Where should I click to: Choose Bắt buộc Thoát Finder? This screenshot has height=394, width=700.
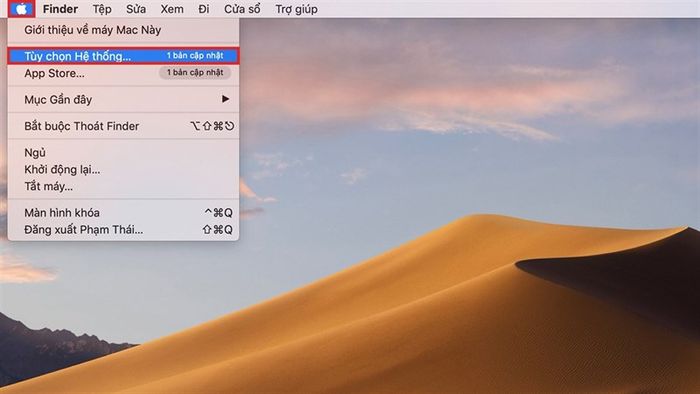(x=123, y=126)
